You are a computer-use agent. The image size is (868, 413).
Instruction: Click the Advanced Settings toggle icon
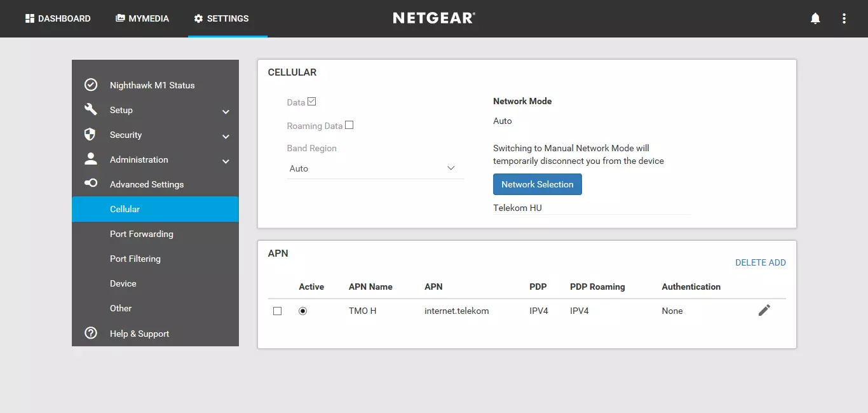click(91, 183)
